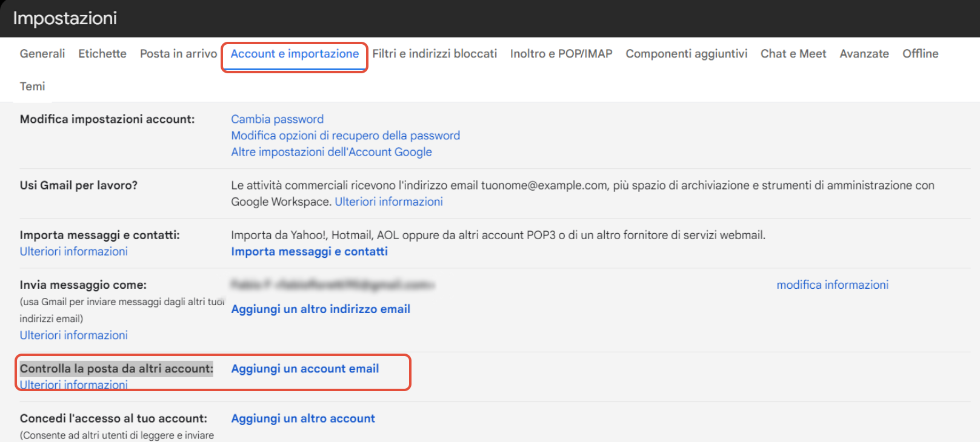The width and height of the screenshot is (980, 442).
Task: Select the Avanzate tab
Action: click(x=864, y=54)
